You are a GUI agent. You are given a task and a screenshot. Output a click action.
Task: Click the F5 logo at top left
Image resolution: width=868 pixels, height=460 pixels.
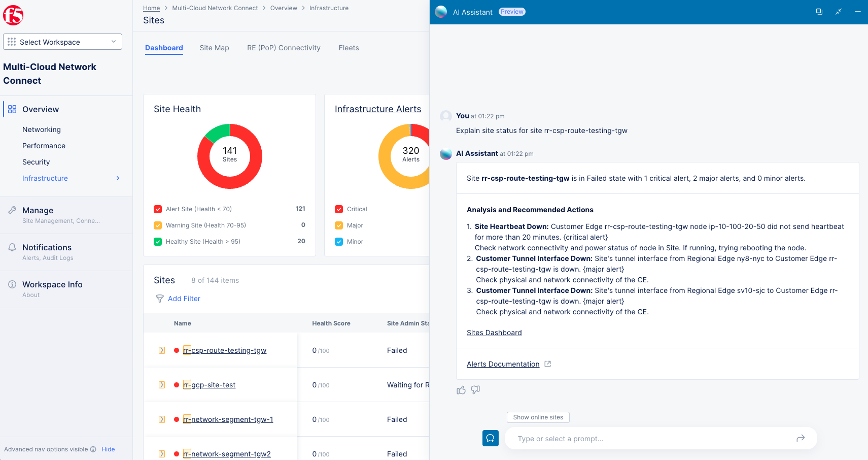click(13, 15)
